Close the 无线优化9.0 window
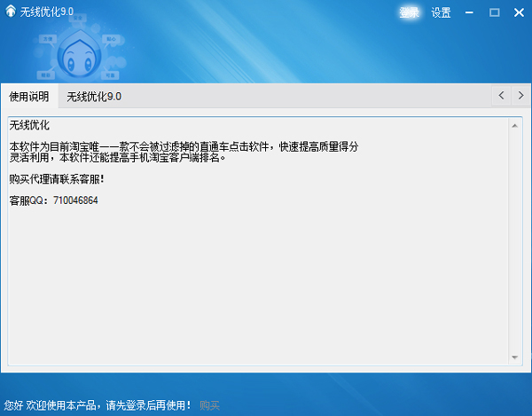Screen dimensions: 532x416 [519, 12]
